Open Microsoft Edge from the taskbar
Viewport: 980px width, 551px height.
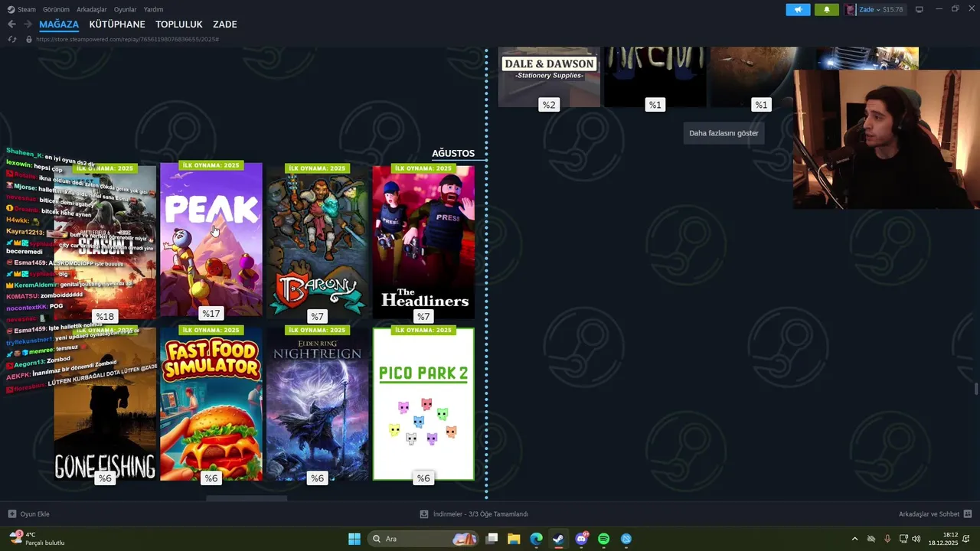[x=536, y=539]
